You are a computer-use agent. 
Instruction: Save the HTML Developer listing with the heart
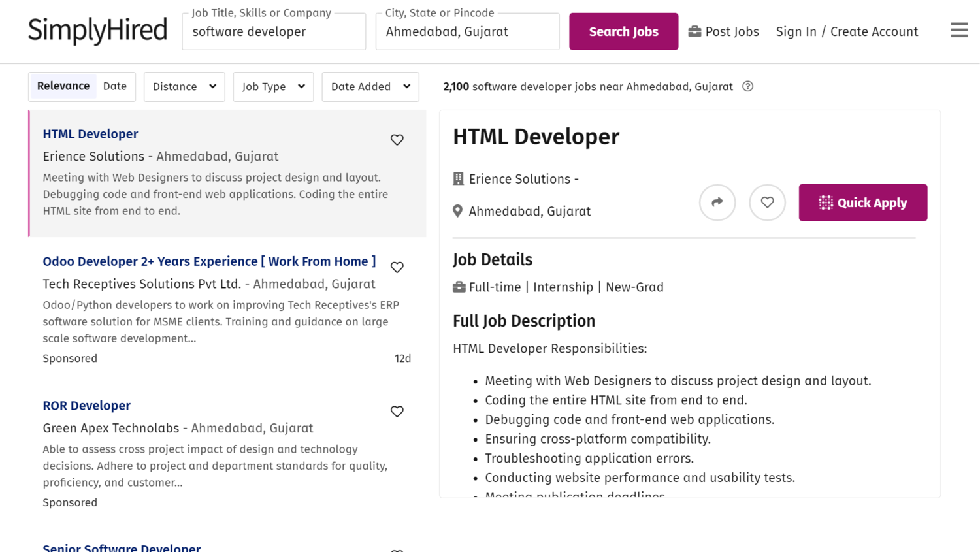coord(397,139)
